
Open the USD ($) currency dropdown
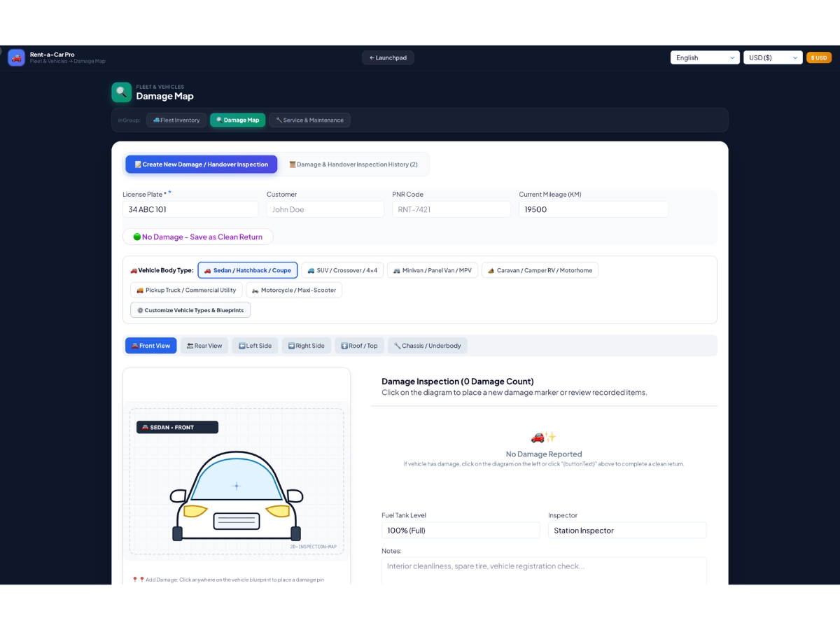pos(773,57)
